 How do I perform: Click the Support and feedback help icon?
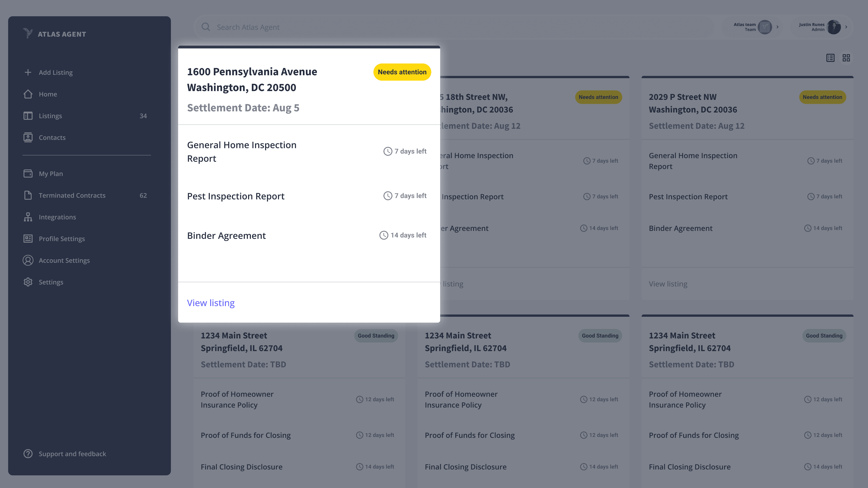(x=28, y=454)
